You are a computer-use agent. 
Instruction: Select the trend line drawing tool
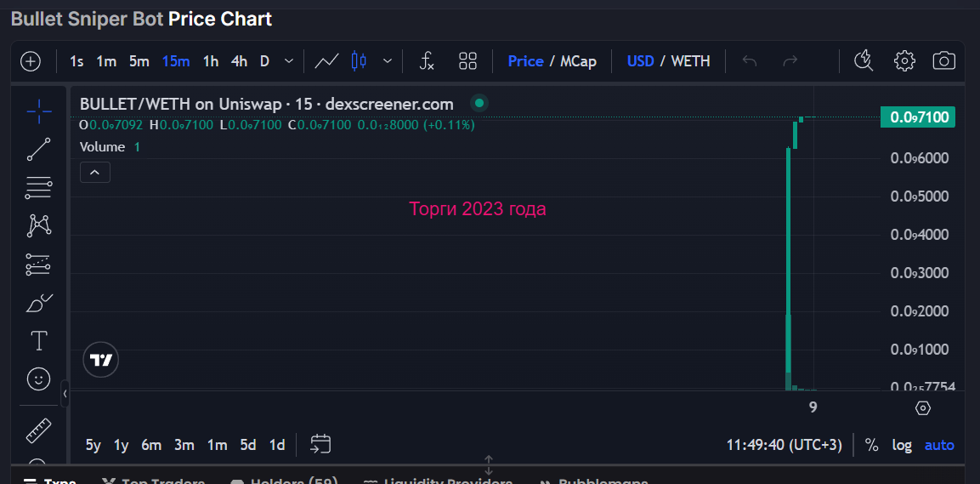click(38, 149)
